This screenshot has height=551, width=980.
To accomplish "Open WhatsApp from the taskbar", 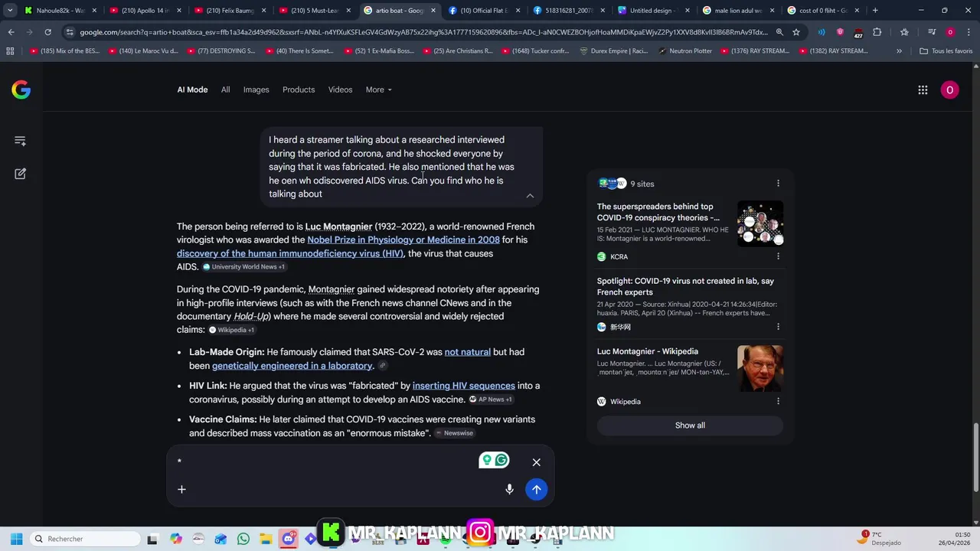I will 243,539.
